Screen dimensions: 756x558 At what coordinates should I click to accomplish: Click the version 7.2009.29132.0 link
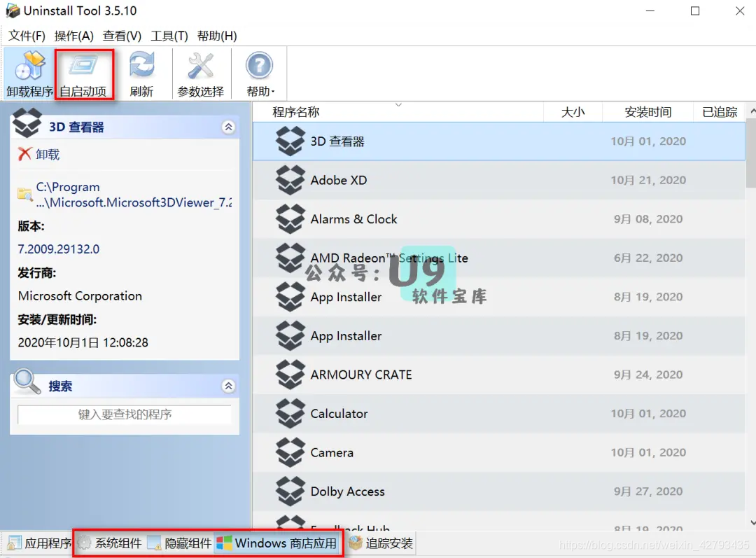pos(58,249)
